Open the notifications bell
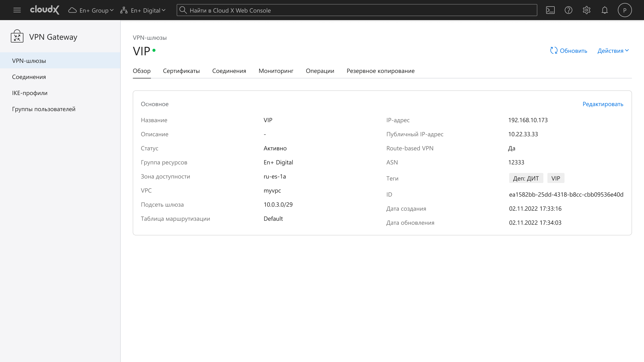 tap(605, 10)
